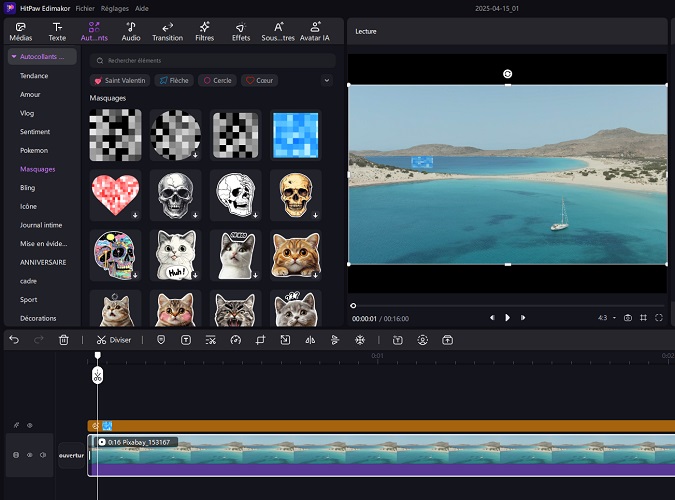The height and width of the screenshot is (500, 675).
Task: Select the ANNIVERSAIRE category
Action: [x=43, y=262]
